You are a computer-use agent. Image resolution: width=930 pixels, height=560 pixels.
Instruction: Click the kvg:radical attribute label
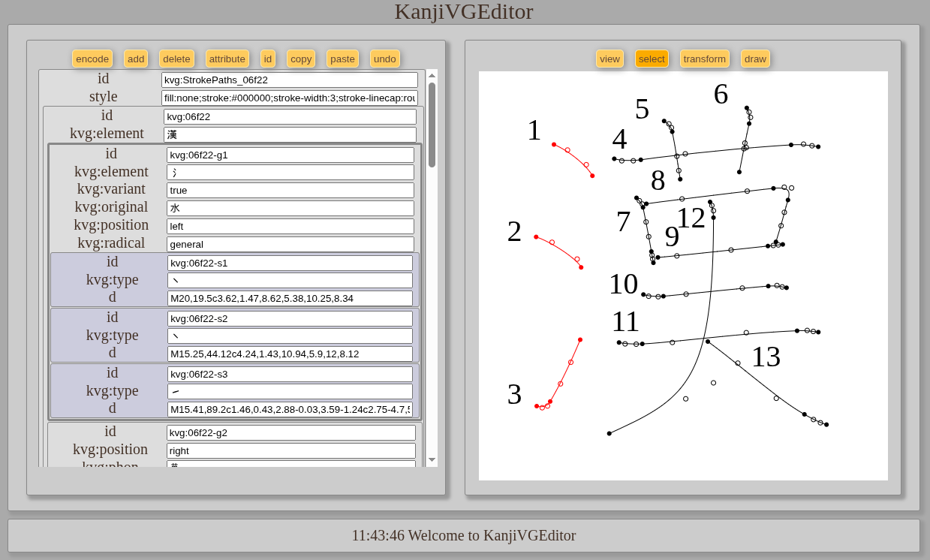[111, 243]
